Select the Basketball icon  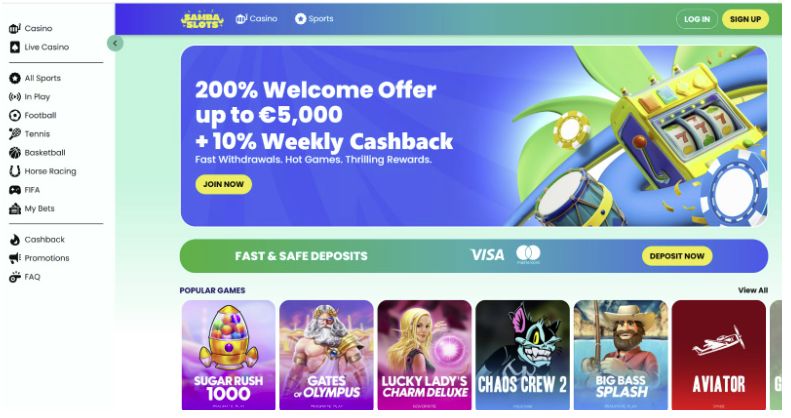click(x=15, y=152)
